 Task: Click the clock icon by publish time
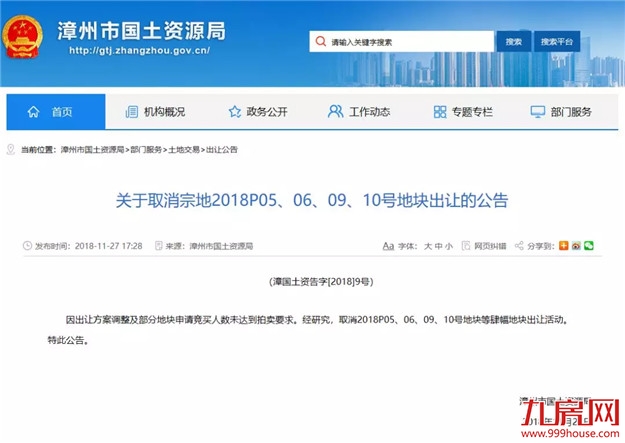pyautogui.click(x=27, y=246)
